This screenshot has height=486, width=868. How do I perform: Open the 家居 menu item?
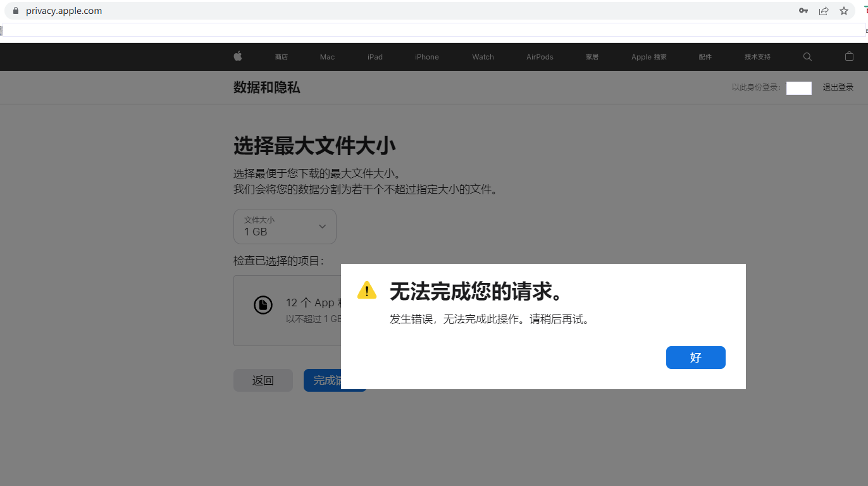pyautogui.click(x=592, y=57)
